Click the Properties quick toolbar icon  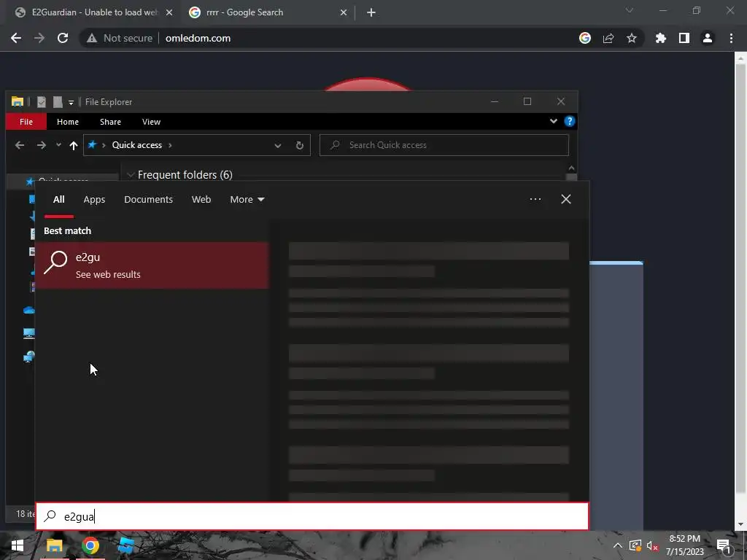click(42, 102)
